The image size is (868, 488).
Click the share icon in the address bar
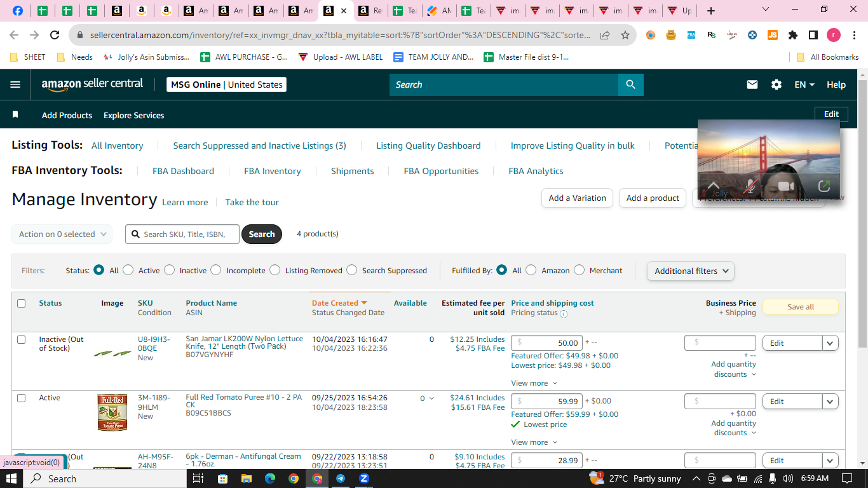[x=605, y=35]
